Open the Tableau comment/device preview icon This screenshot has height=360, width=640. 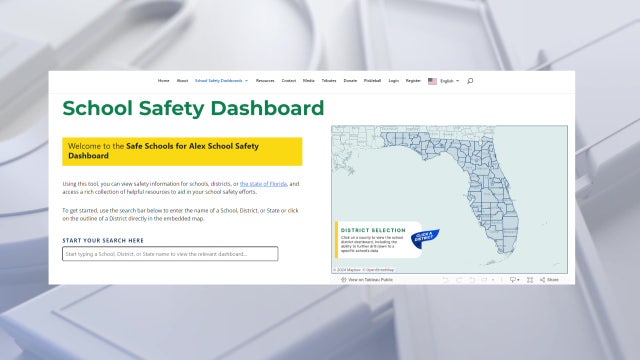pyautogui.click(x=514, y=280)
